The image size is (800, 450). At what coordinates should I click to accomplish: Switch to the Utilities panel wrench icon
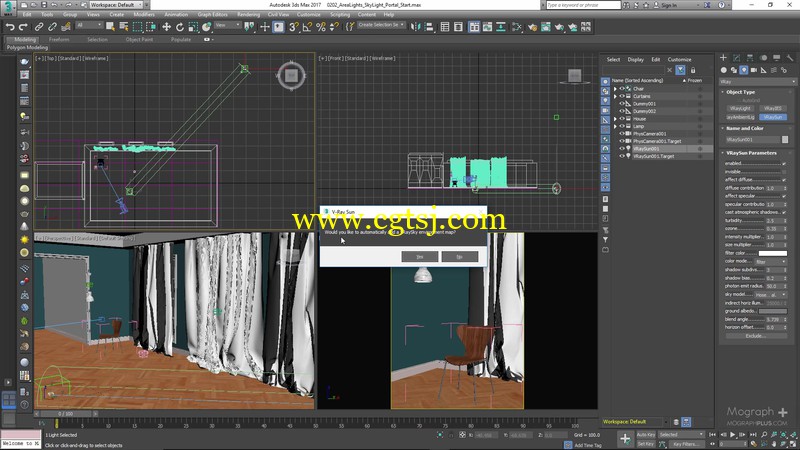(x=790, y=58)
